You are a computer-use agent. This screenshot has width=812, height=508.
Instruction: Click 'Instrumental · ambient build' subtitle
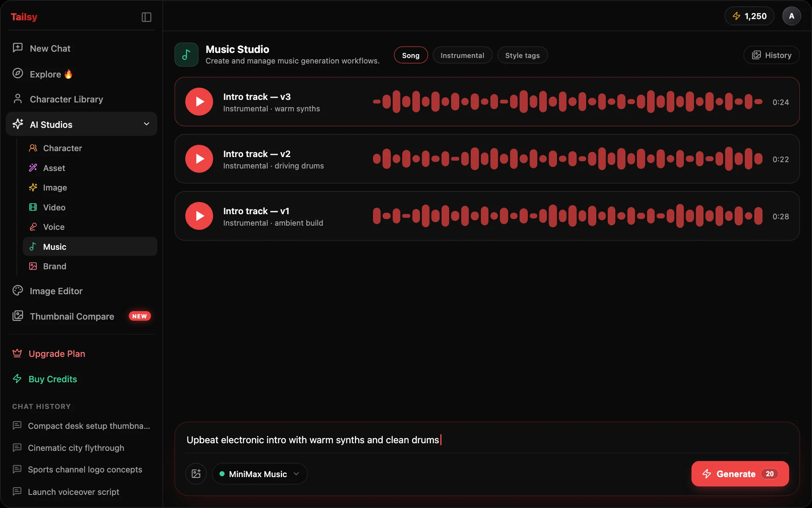pyautogui.click(x=273, y=223)
